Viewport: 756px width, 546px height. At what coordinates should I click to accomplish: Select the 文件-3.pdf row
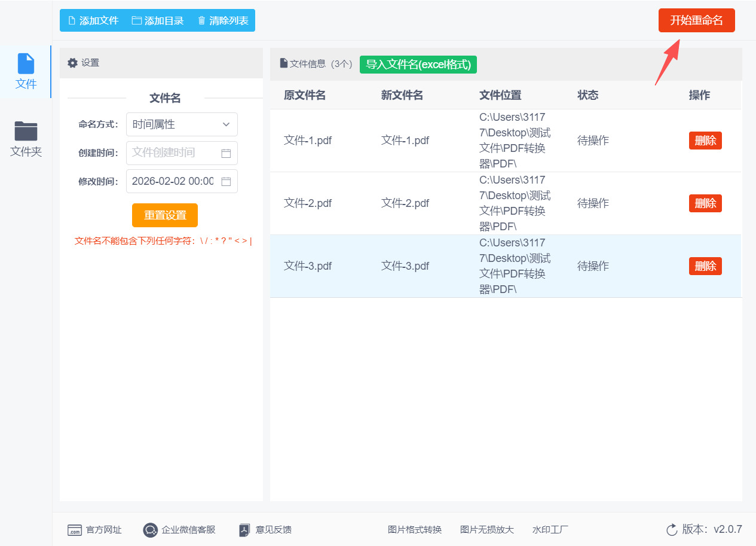click(x=307, y=266)
